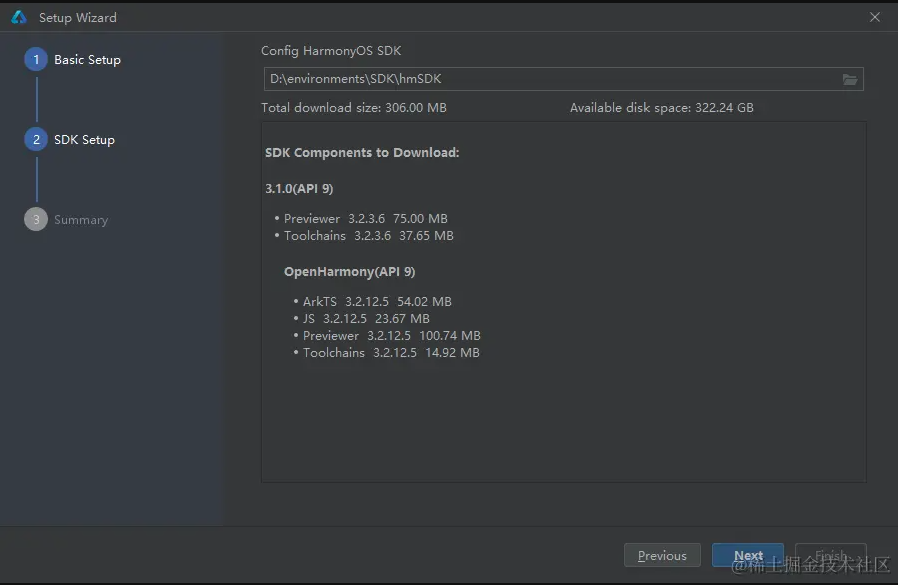
Task: Click the step 2 circle icon
Action: (x=36, y=140)
